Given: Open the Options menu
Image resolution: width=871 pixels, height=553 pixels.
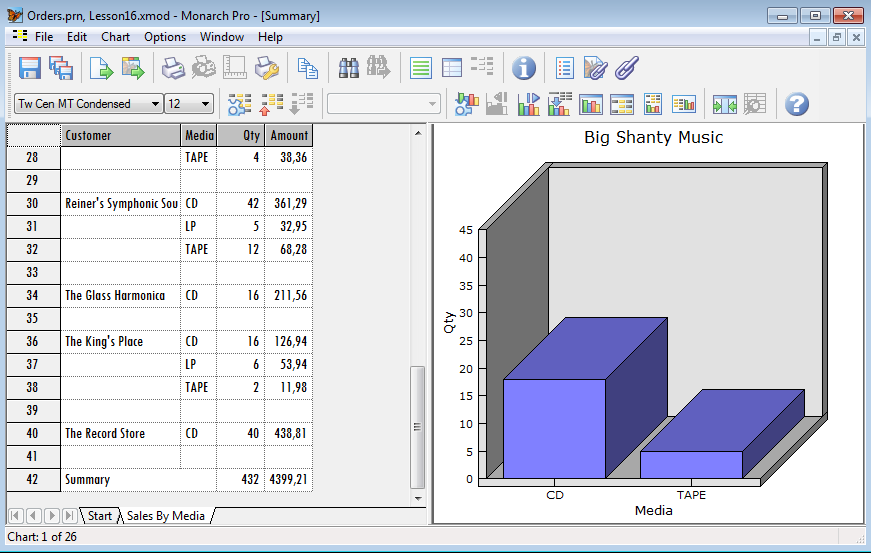Looking at the screenshot, I should 165,37.
